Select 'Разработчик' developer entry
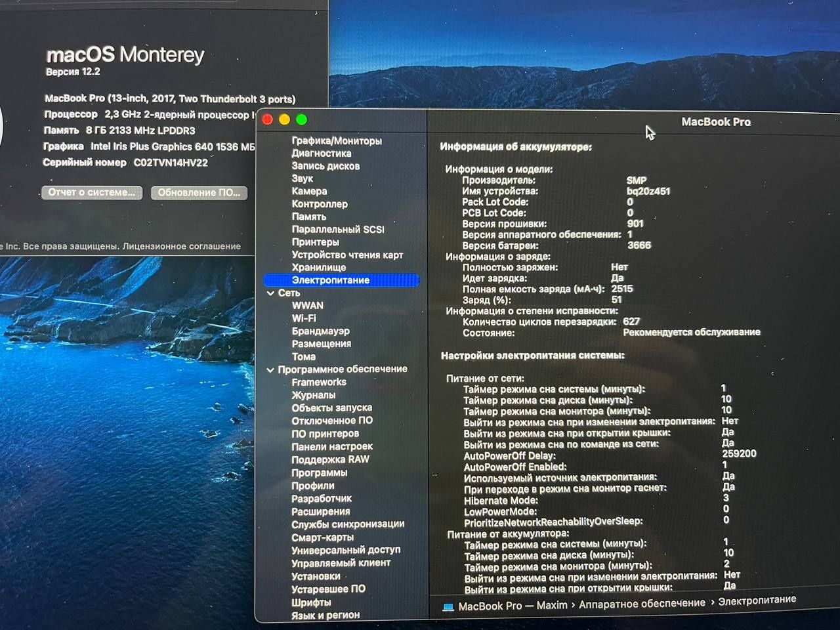This screenshot has width=840, height=630. pyautogui.click(x=322, y=499)
